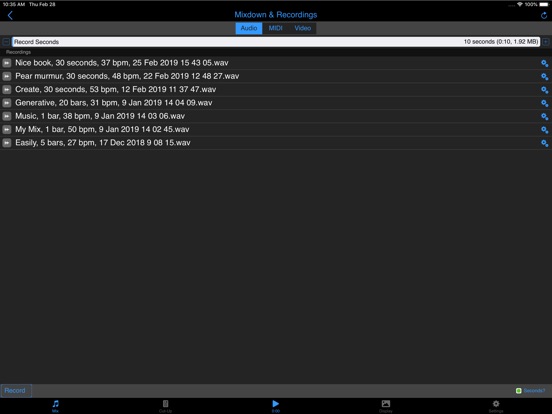This screenshot has height=414, width=552.
Task: Toggle the Seconds? green checkbox
Action: pyautogui.click(x=518, y=391)
